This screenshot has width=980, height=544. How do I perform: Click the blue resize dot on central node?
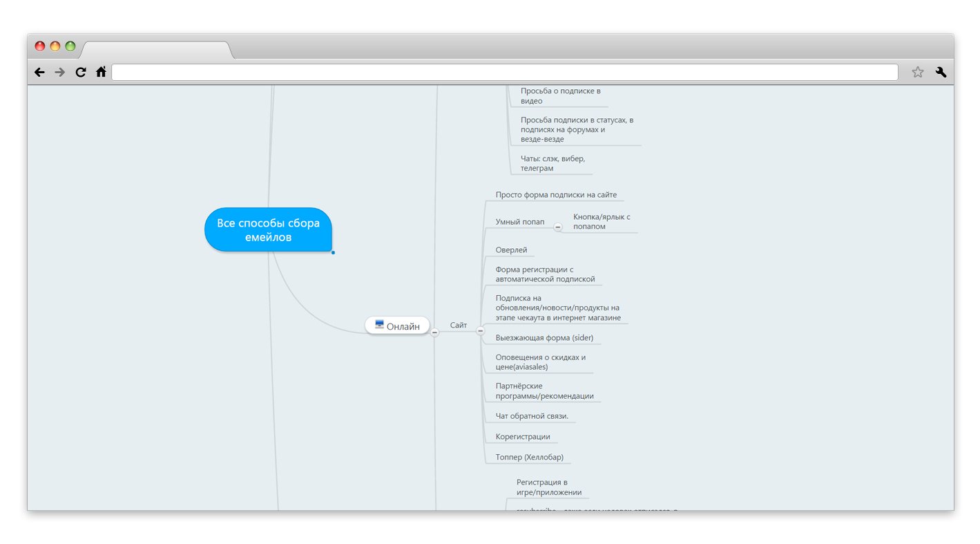tap(333, 252)
